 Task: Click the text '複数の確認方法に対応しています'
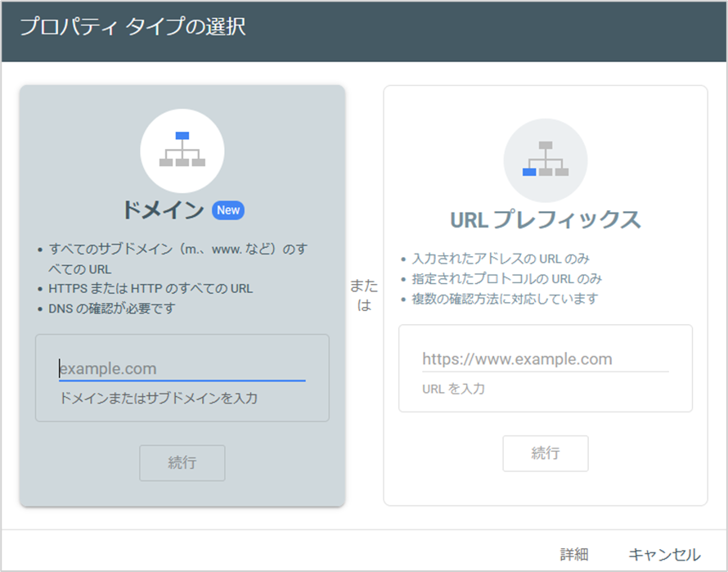[505, 299]
